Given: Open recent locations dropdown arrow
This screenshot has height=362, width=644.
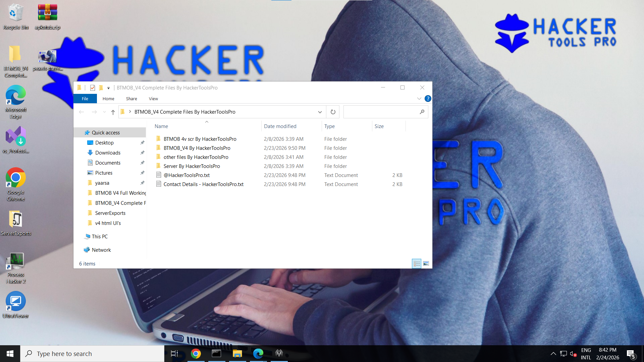Looking at the screenshot, I should [104, 112].
